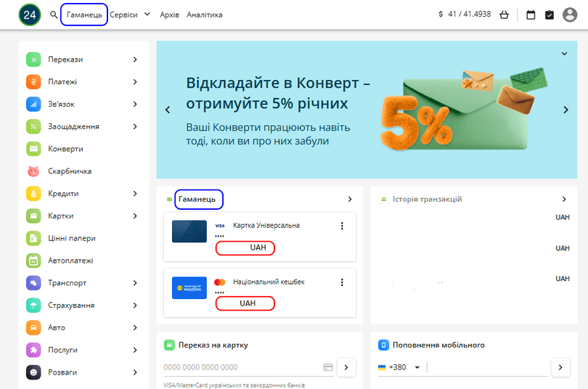Click the orange Платежі icon
Image resolution: width=588 pixels, height=389 pixels.
33,82
